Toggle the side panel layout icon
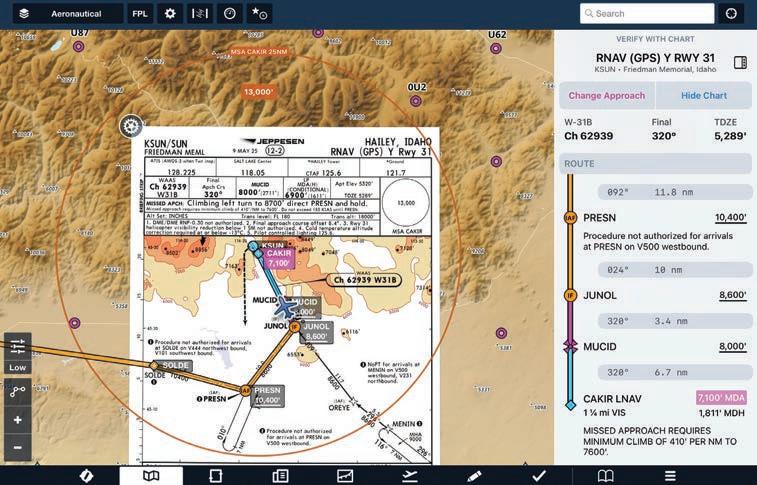757x485 pixels. pos(740,63)
